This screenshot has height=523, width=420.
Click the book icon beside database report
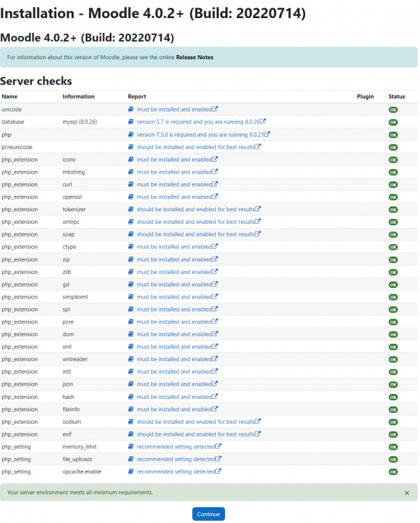tap(131, 122)
